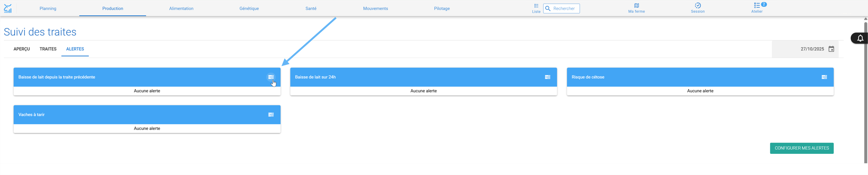This screenshot has height=175, width=868.
Task: Open the Pilotage menu
Action: click(442, 8)
